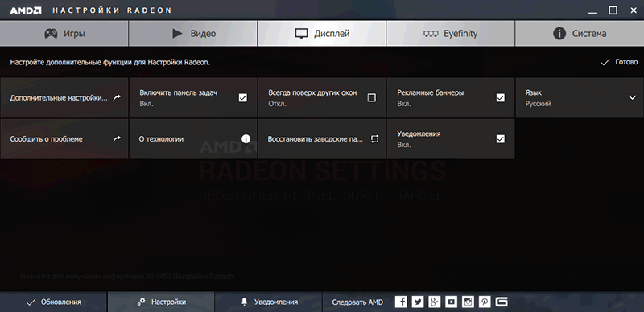Click the Русский language value
The height and width of the screenshot is (312, 644).
pyautogui.click(x=538, y=104)
